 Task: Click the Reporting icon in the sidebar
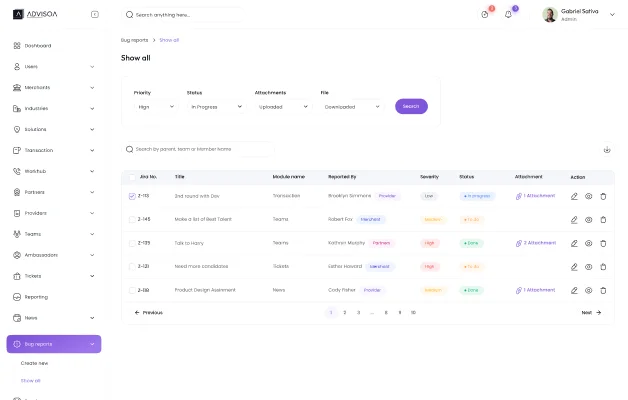[17, 297]
